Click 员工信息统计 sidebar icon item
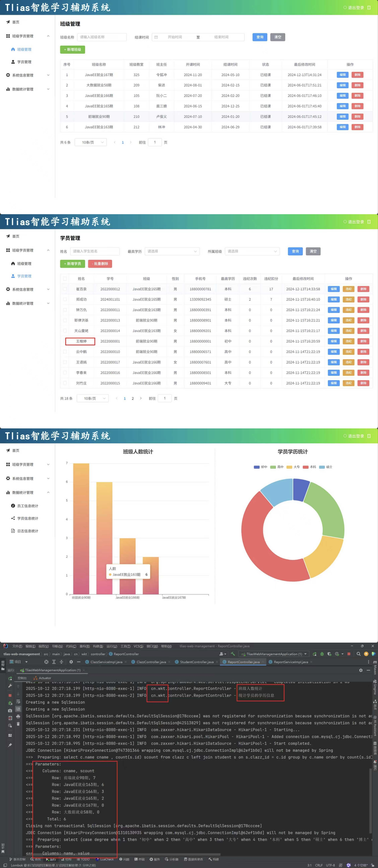This screenshot has height=868, width=378. [x=13, y=506]
